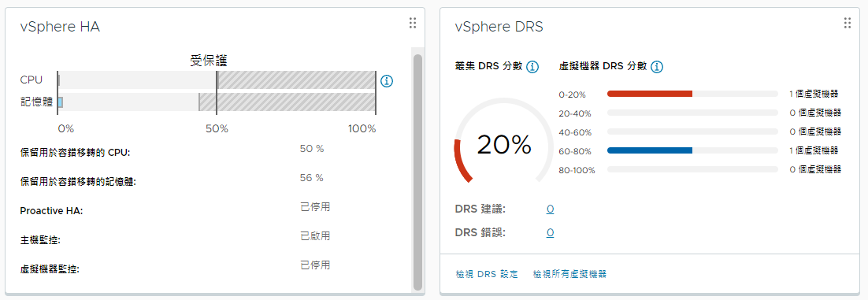
Task: Open 檢視 DRS 設定 link
Action: pyautogui.click(x=487, y=274)
